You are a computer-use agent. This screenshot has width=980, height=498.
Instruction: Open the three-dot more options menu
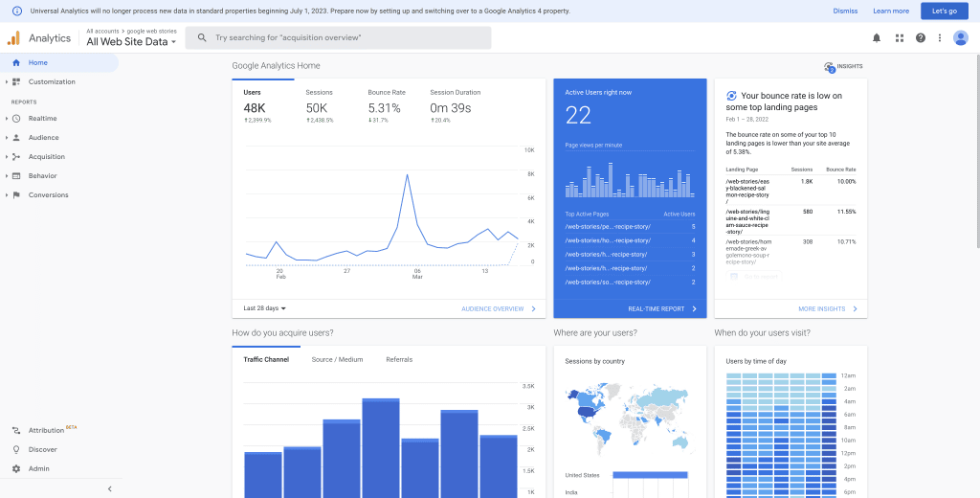click(x=940, y=38)
